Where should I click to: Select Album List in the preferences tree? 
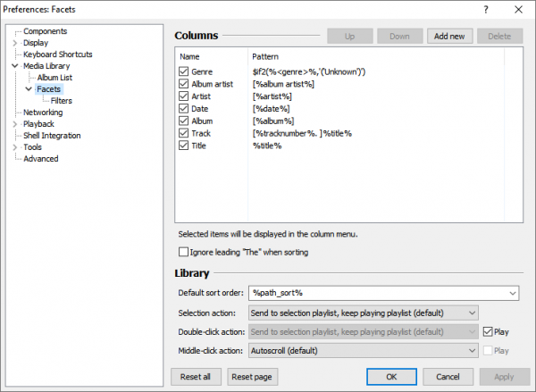click(x=54, y=78)
